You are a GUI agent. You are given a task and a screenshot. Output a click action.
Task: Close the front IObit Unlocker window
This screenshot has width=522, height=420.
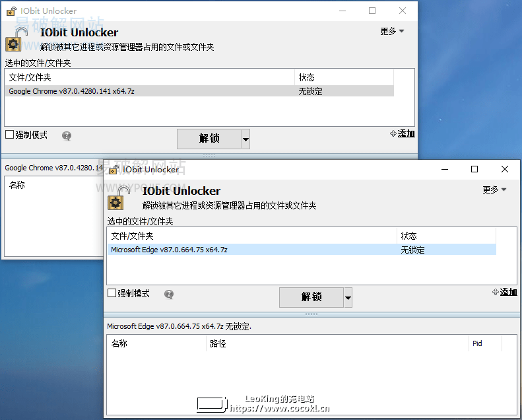coord(505,169)
